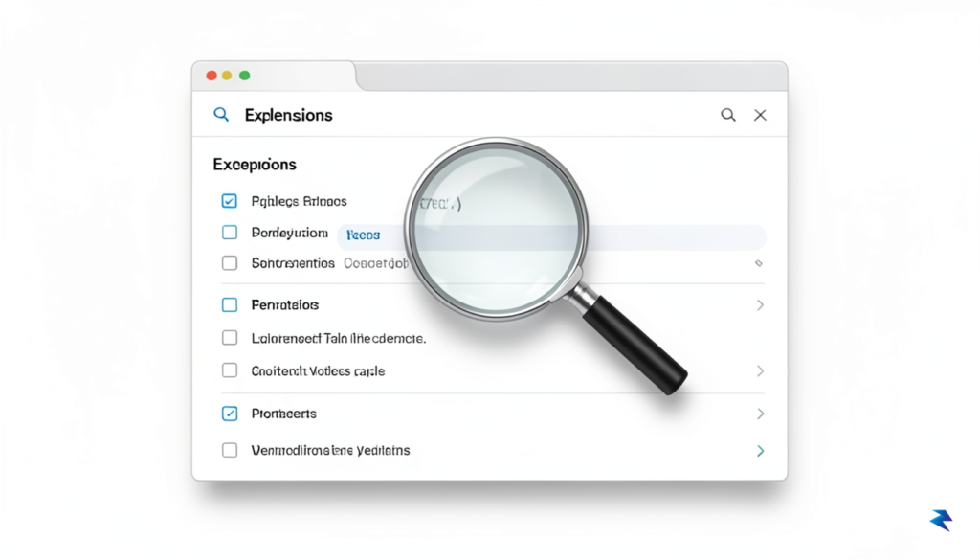Click the Sontrenentios label
980x560 pixels.
[x=293, y=263]
